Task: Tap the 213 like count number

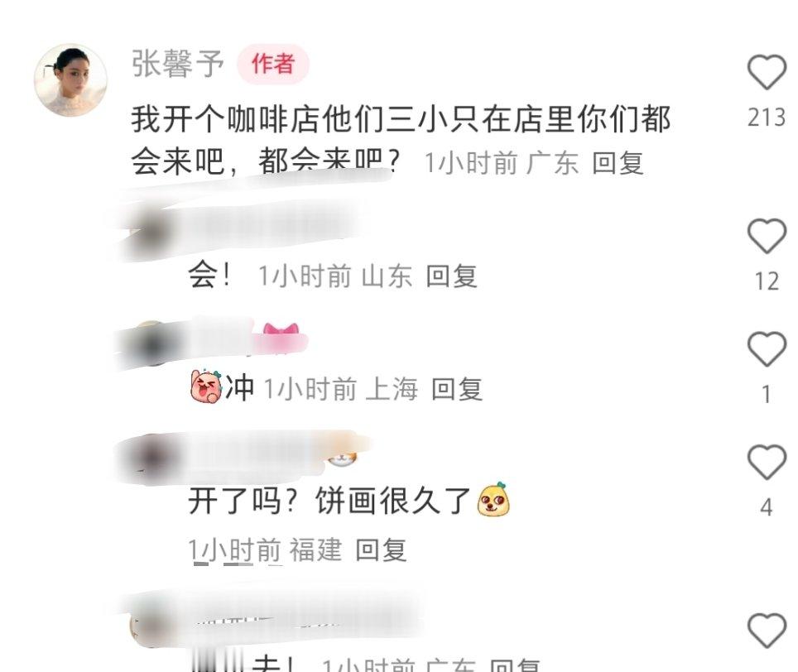Action: (767, 118)
